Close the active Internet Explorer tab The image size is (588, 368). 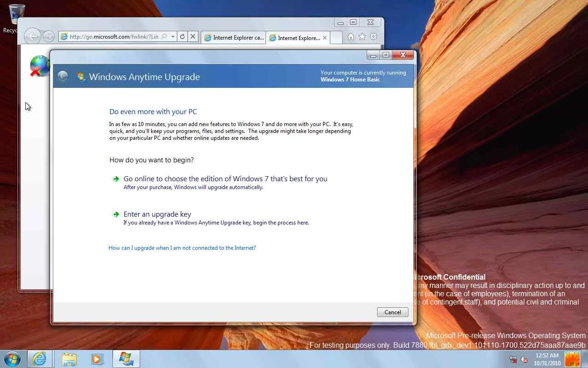[x=325, y=38]
